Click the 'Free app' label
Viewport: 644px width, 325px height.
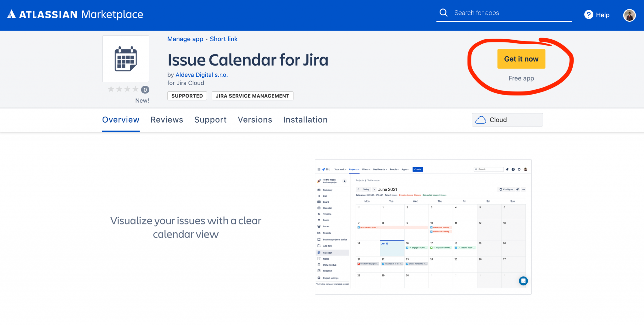521,78
